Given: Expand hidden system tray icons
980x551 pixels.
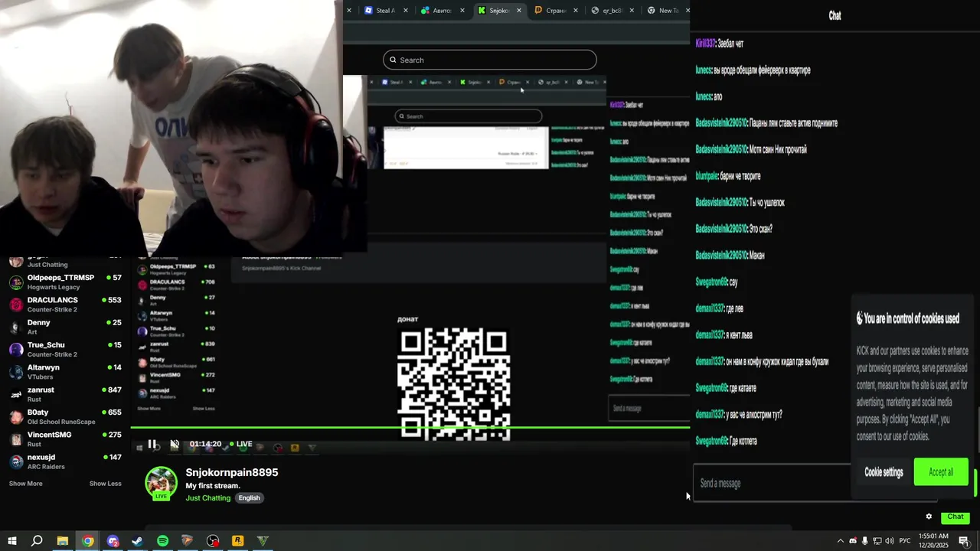Looking at the screenshot, I should coord(840,541).
